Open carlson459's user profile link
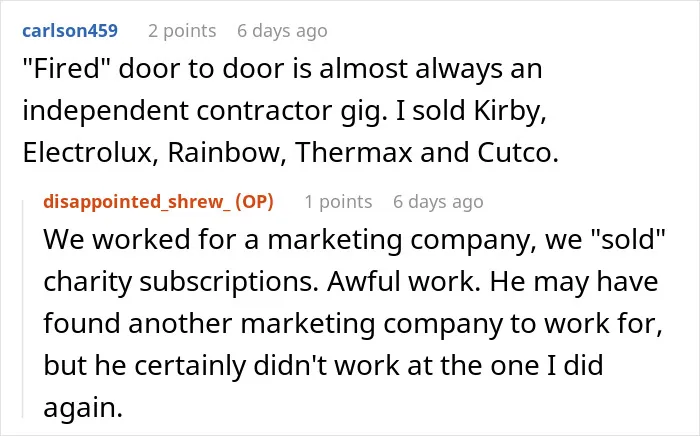 [x=70, y=31]
